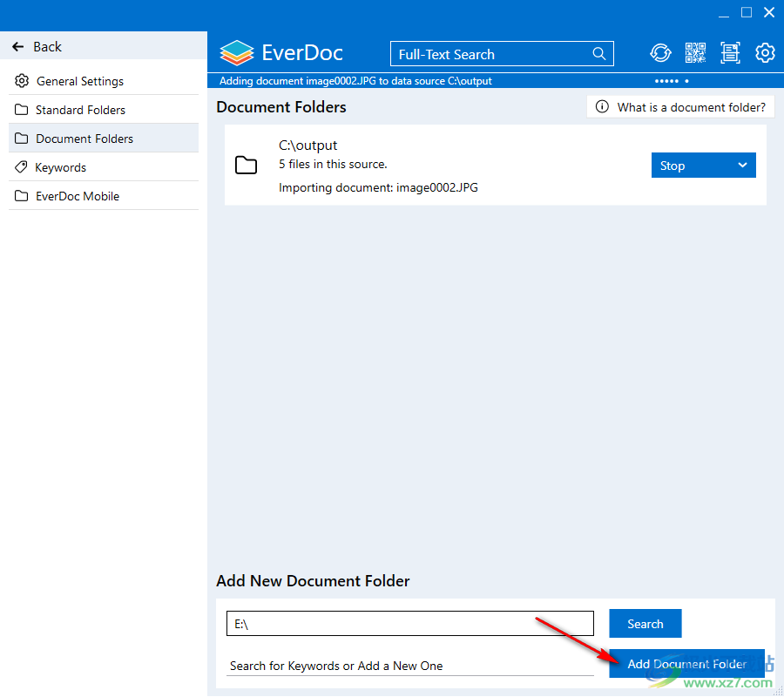Image resolution: width=784 pixels, height=697 pixels.
Task: Open EverDoc Mobile section
Action: [104, 196]
